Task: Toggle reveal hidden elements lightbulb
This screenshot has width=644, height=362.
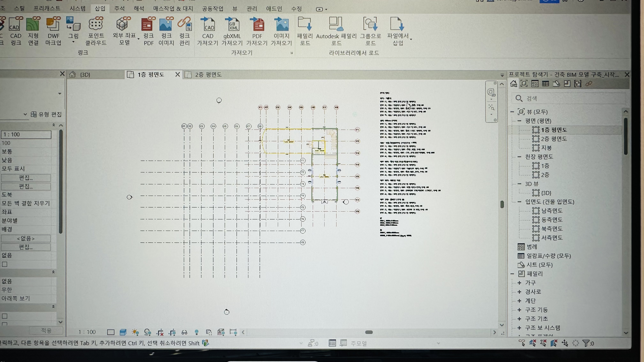Action: point(197,332)
